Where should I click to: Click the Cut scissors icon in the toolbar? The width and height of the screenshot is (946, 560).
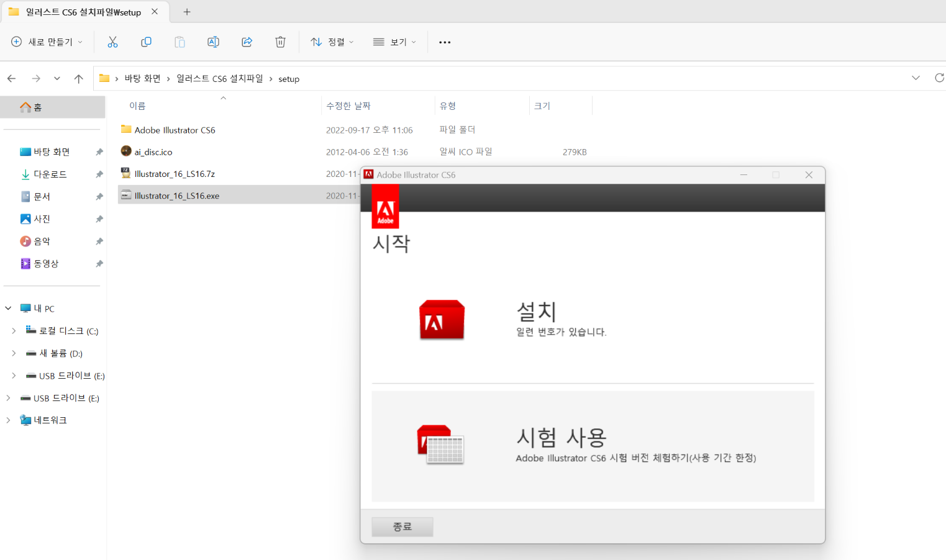pos(112,42)
